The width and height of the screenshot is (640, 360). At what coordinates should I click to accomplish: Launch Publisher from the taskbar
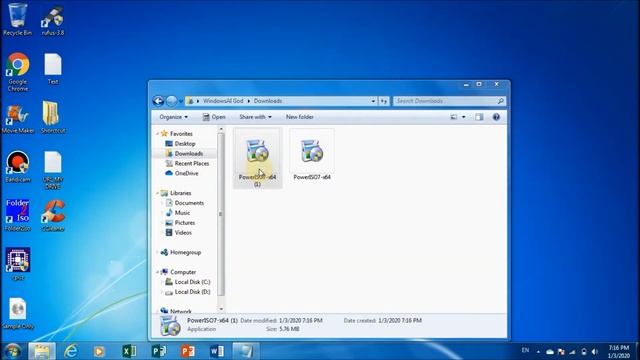pyautogui.click(x=158, y=351)
